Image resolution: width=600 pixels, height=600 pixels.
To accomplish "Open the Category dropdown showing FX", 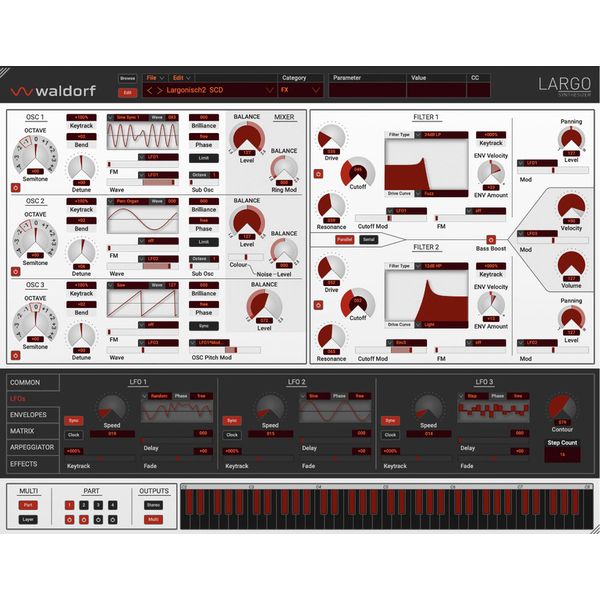I will [x=300, y=90].
